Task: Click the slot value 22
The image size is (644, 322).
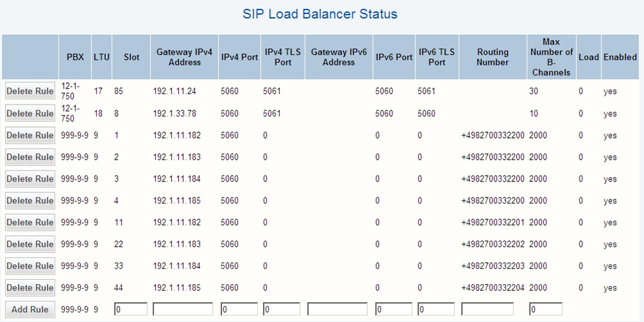Action: [119, 244]
